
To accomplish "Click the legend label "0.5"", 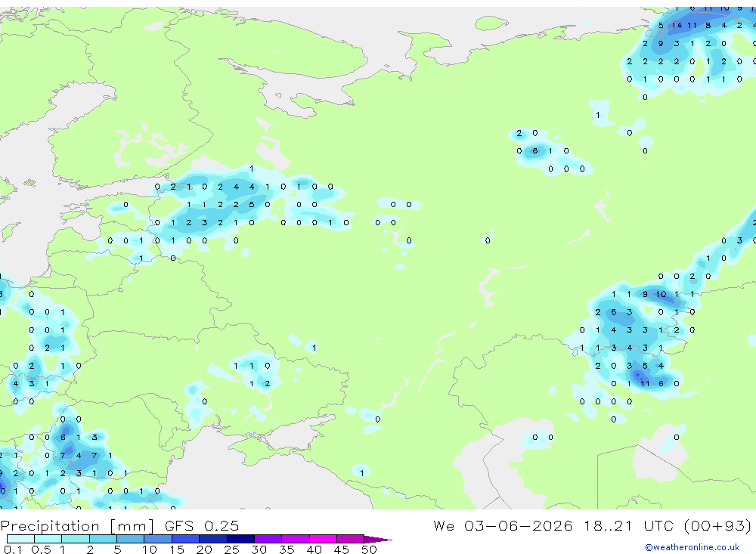I will (41, 549).
